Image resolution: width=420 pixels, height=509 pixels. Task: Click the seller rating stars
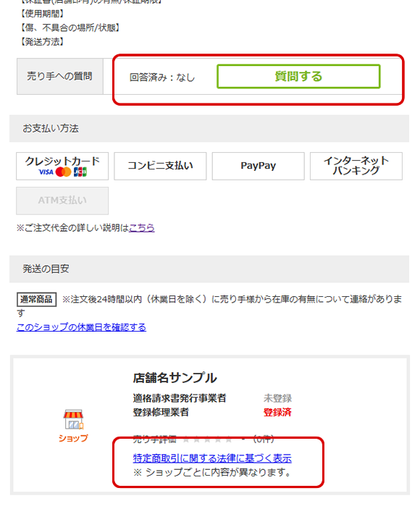point(207,439)
